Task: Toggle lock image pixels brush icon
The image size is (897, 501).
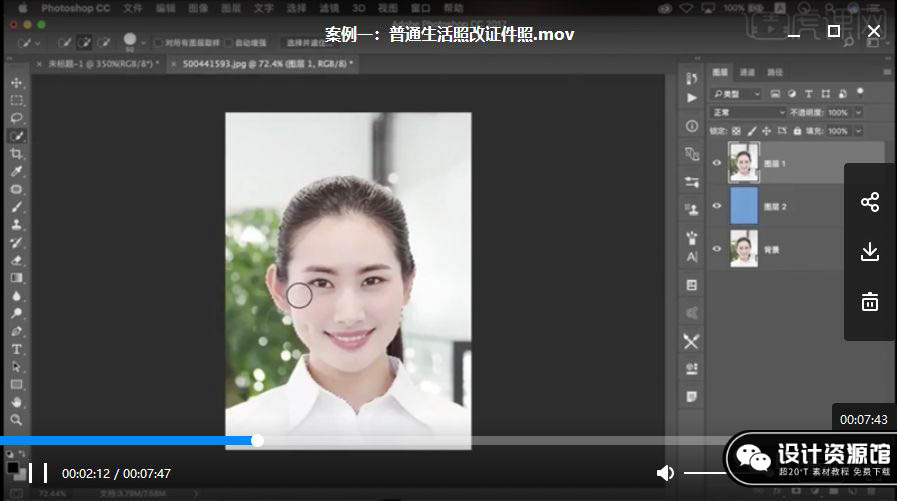Action: pyautogui.click(x=752, y=131)
